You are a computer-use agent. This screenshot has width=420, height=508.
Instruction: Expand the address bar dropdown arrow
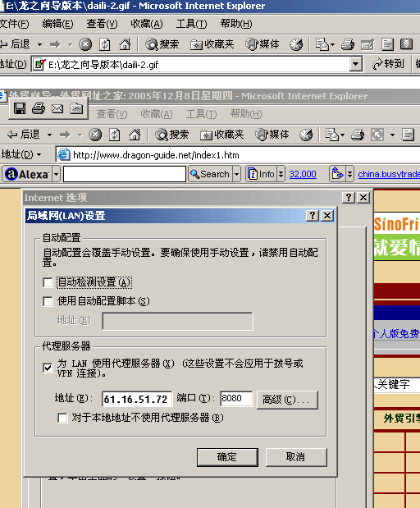tap(355, 64)
